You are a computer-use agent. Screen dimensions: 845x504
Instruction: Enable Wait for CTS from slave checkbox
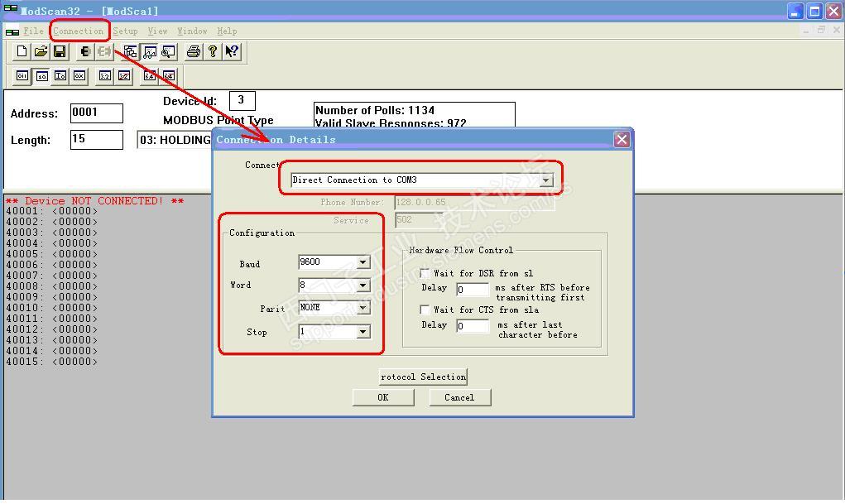pos(425,310)
